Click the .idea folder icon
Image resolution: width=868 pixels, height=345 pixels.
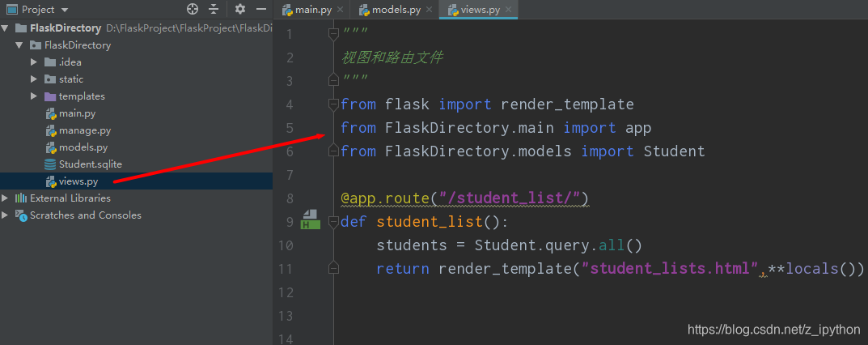tap(50, 62)
